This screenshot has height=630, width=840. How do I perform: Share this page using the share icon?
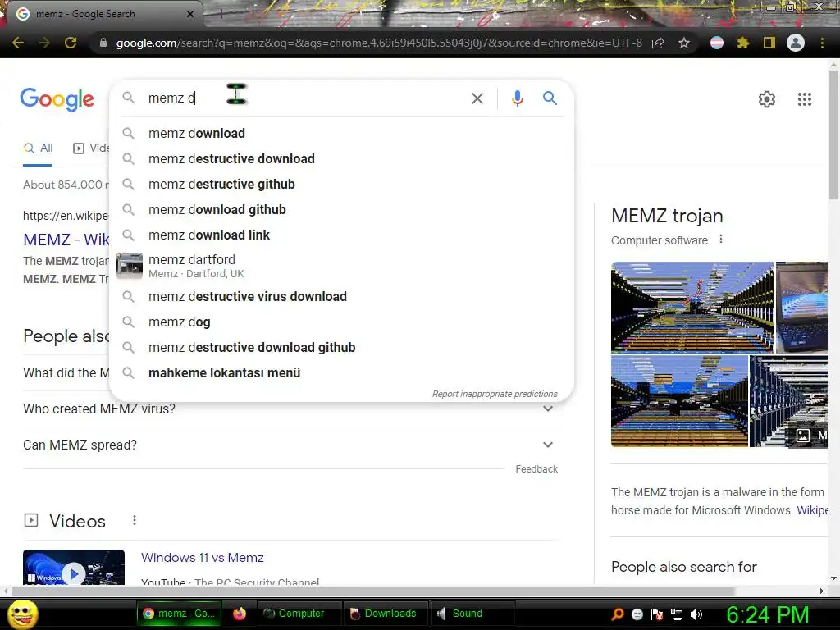[658, 43]
